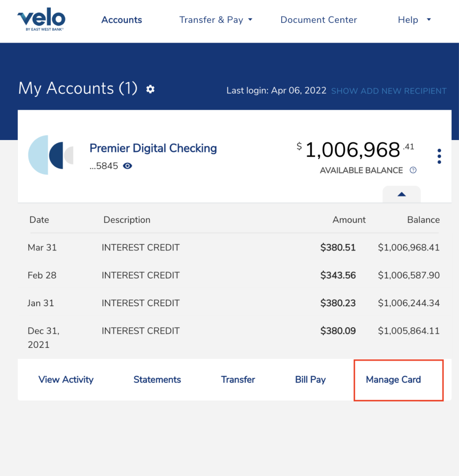Open Bill Pay
Viewport: 459px width, 476px height.
[x=310, y=379]
